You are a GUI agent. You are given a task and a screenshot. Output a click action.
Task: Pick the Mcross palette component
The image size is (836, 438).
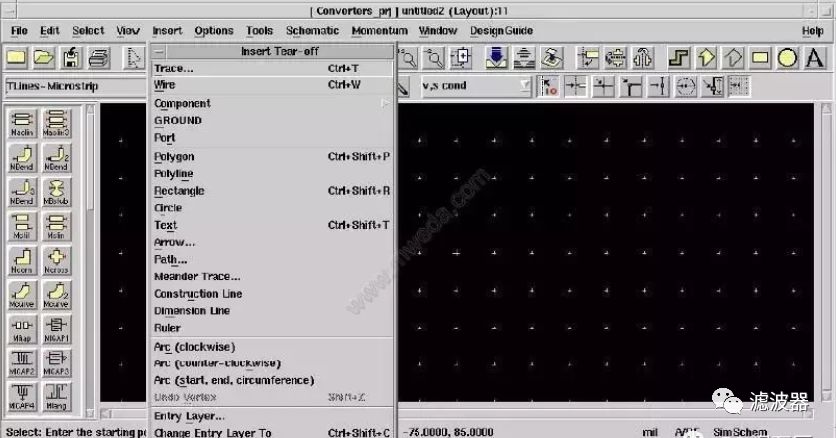[x=56, y=261]
